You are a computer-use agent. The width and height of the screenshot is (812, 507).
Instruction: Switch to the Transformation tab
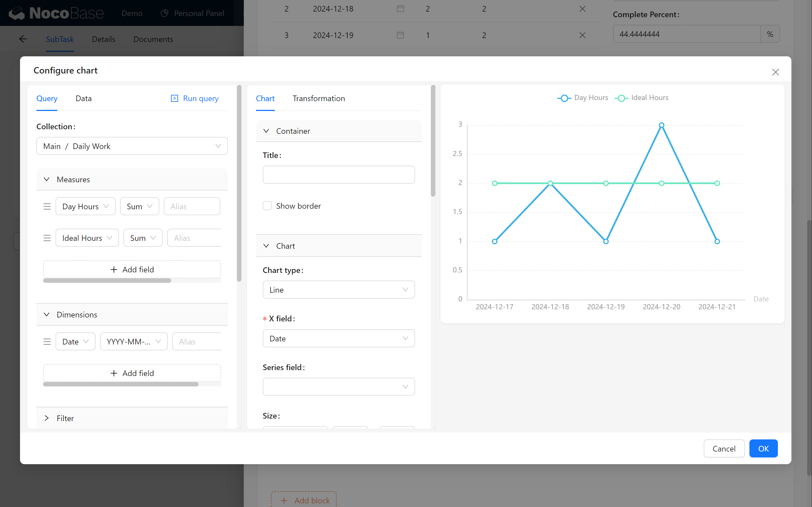tap(318, 98)
